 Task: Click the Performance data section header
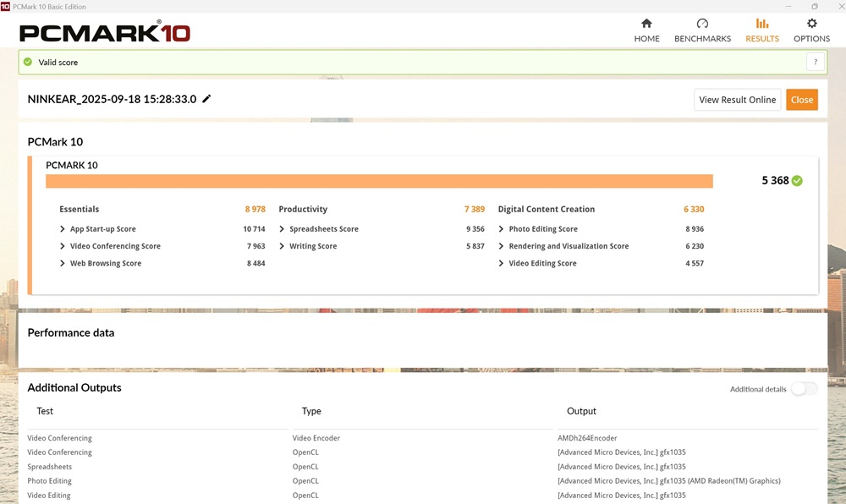coord(71,333)
